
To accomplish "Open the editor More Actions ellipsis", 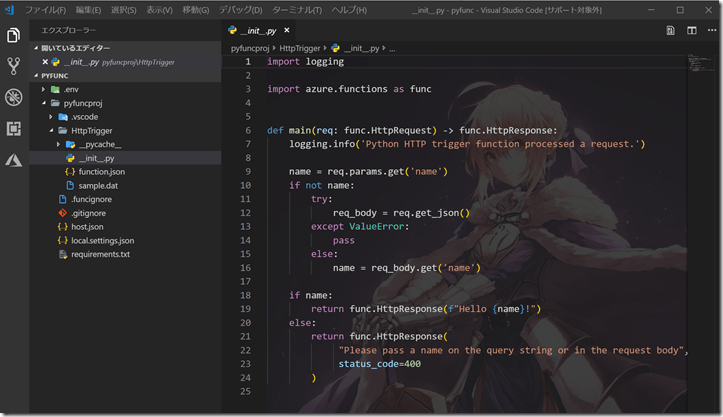I will (x=711, y=30).
